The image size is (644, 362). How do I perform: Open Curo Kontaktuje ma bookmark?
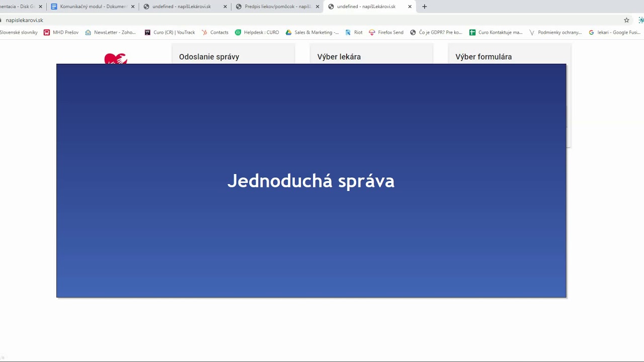click(496, 32)
